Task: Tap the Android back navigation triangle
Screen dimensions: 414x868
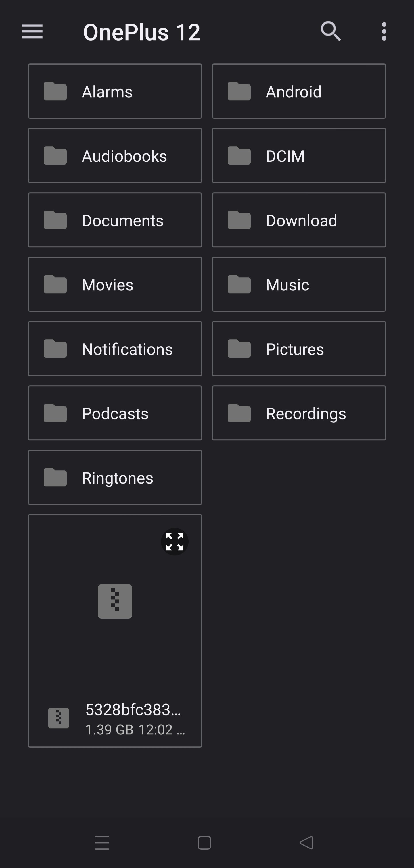Action: tap(306, 843)
